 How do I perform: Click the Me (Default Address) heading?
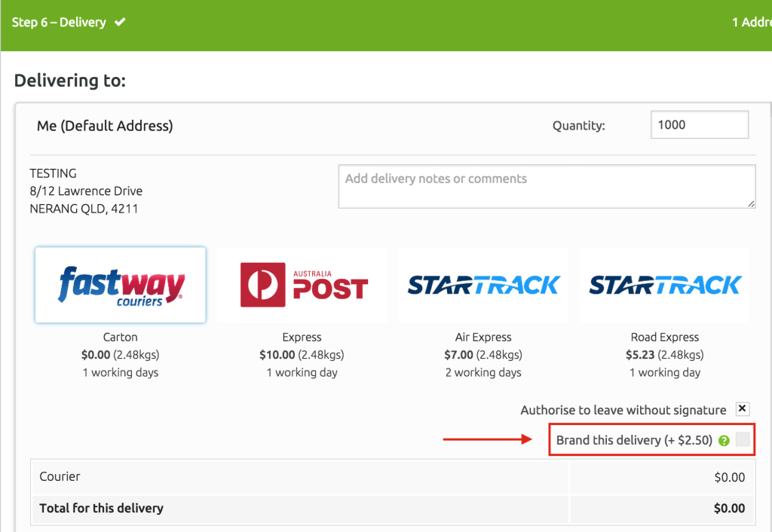[105, 126]
